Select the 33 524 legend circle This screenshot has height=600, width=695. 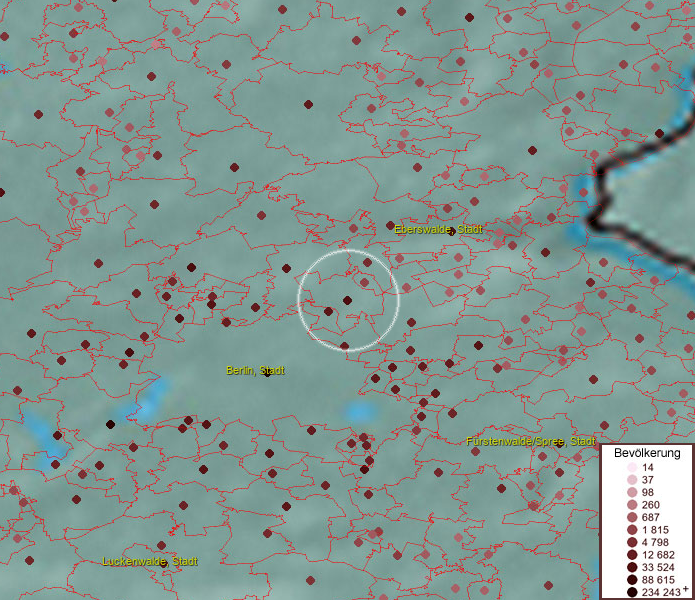(632, 568)
